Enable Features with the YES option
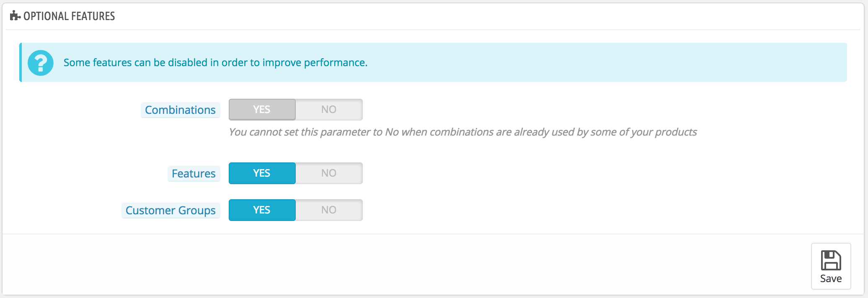The image size is (868, 298). pos(262,173)
